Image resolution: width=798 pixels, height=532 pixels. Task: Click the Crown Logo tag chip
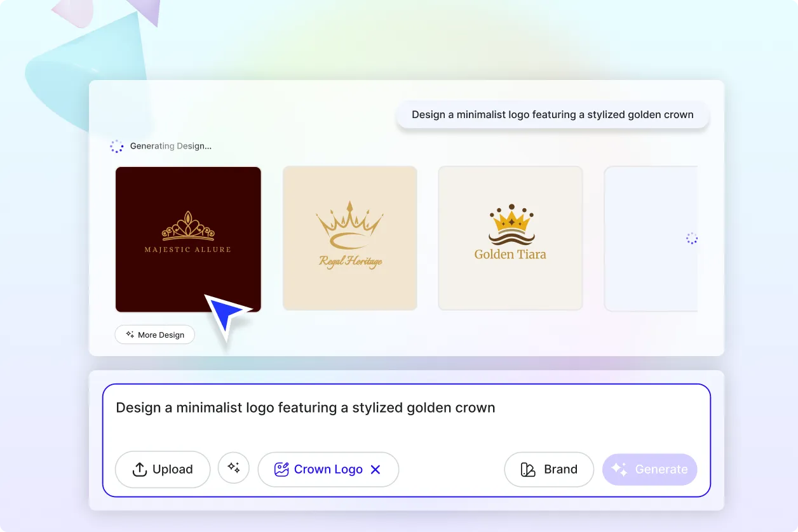tap(328, 469)
